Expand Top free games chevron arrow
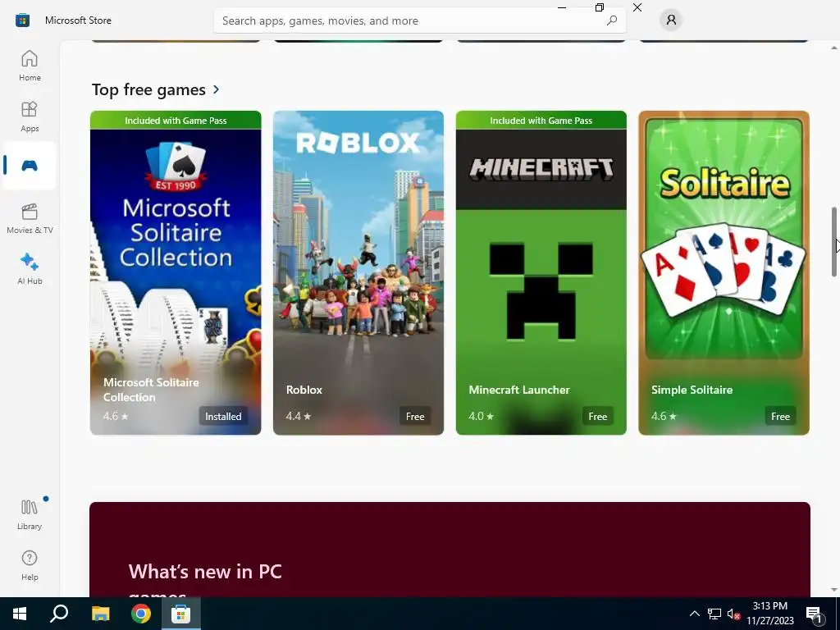The width and height of the screenshot is (840, 630). pyautogui.click(x=217, y=89)
